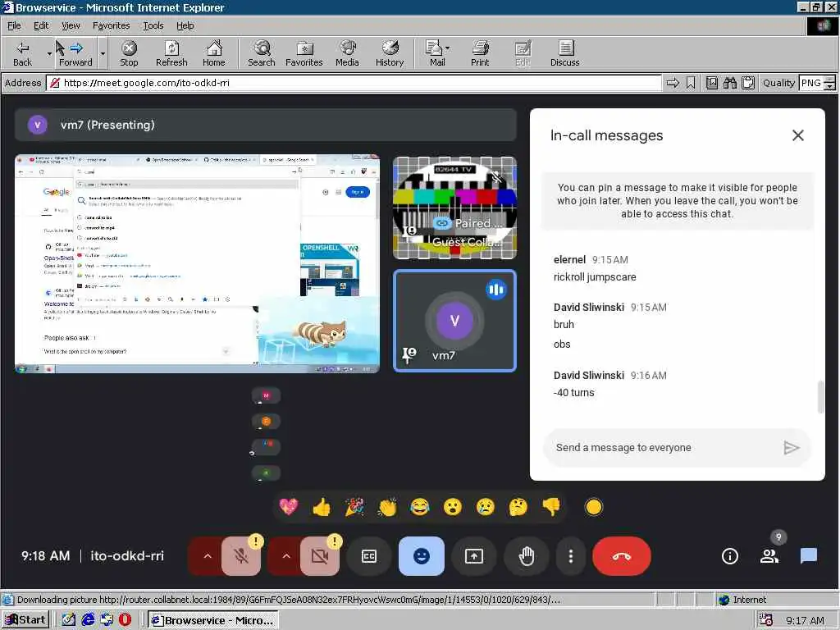Screen dimensions: 840x630
Task: Go to the Home page
Action: coord(214,53)
